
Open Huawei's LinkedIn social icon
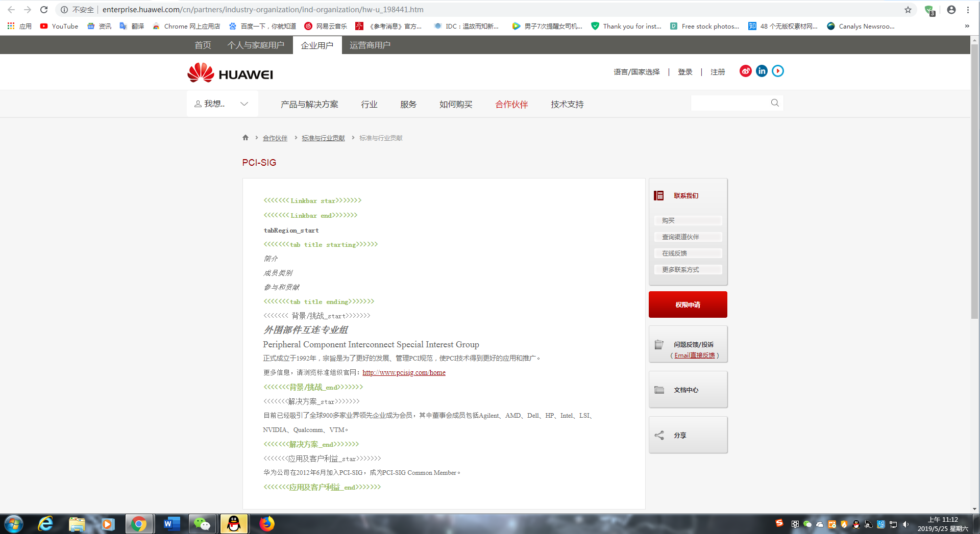762,71
